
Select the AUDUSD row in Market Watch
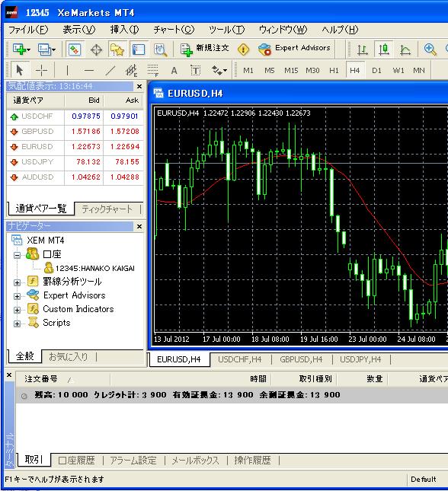coord(75,177)
